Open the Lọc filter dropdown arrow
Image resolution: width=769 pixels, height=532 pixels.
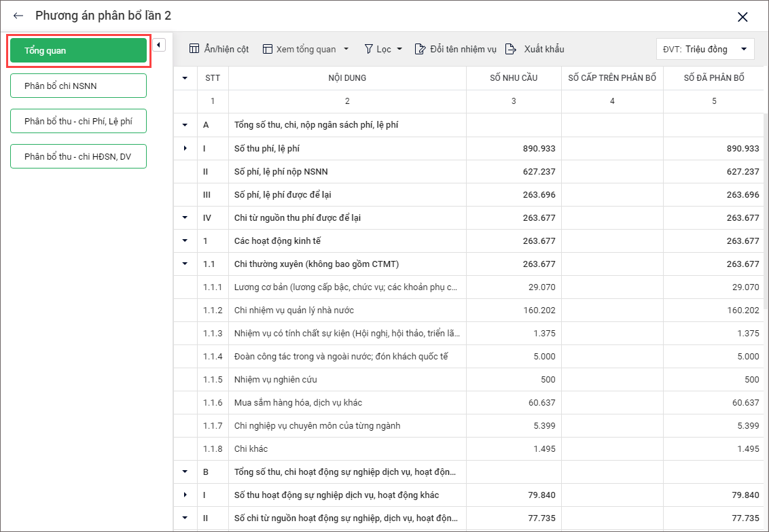399,49
